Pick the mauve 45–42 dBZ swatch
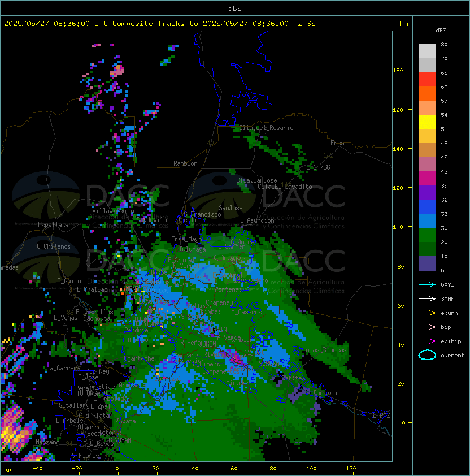 point(427,165)
